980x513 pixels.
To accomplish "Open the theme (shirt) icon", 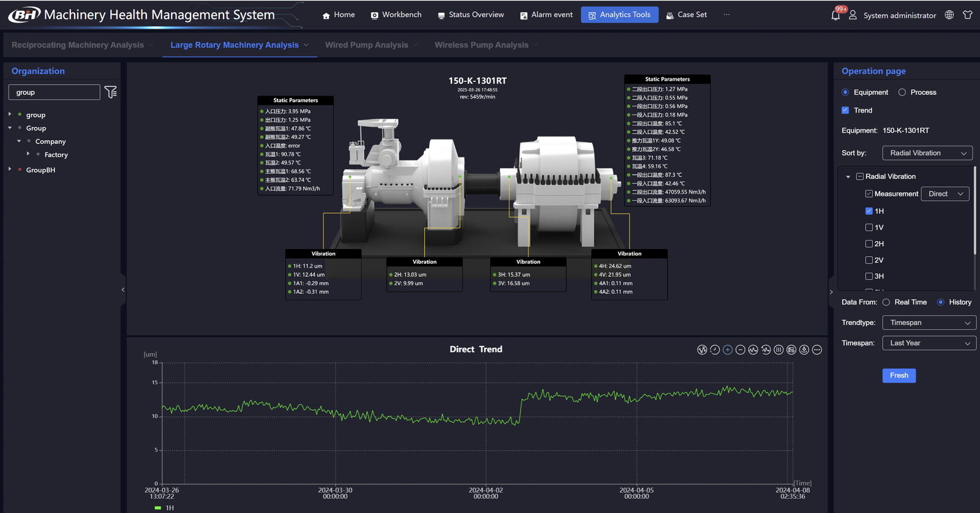I will pos(968,15).
